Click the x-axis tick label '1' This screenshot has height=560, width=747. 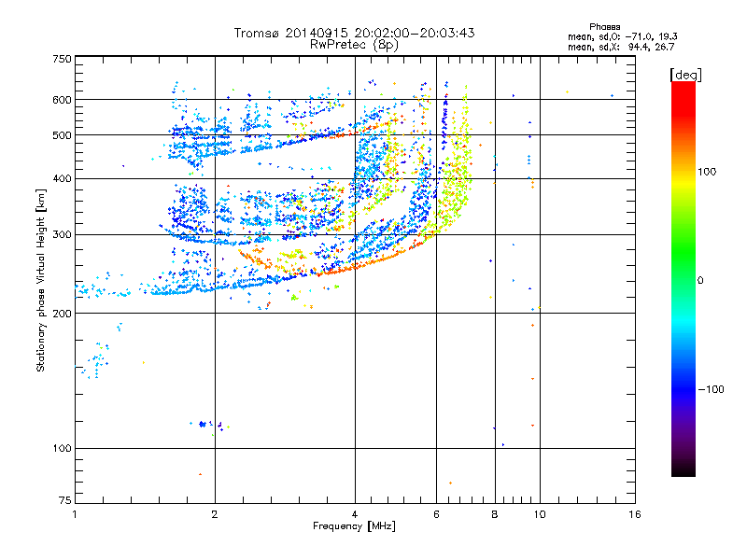coord(75,514)
